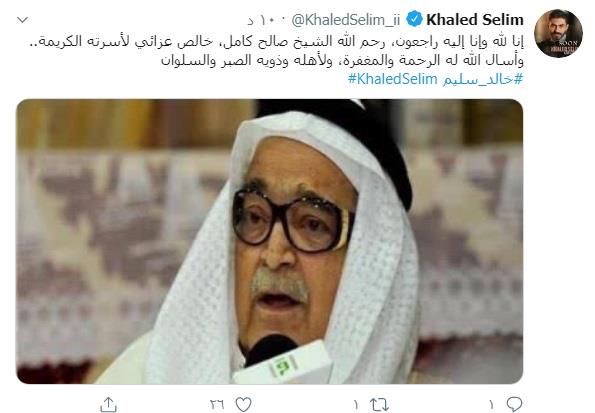
Task: Open the tweet options chevron menu
Action: point(23,20)
